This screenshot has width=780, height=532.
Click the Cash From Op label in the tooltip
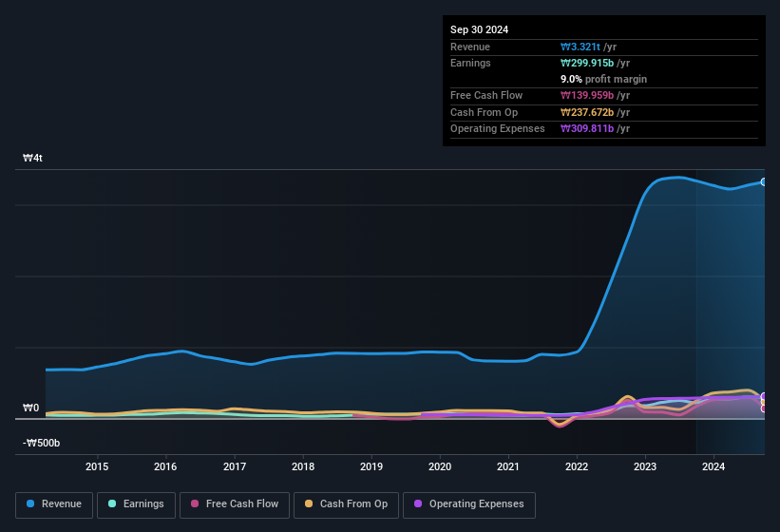click(484, 112)
